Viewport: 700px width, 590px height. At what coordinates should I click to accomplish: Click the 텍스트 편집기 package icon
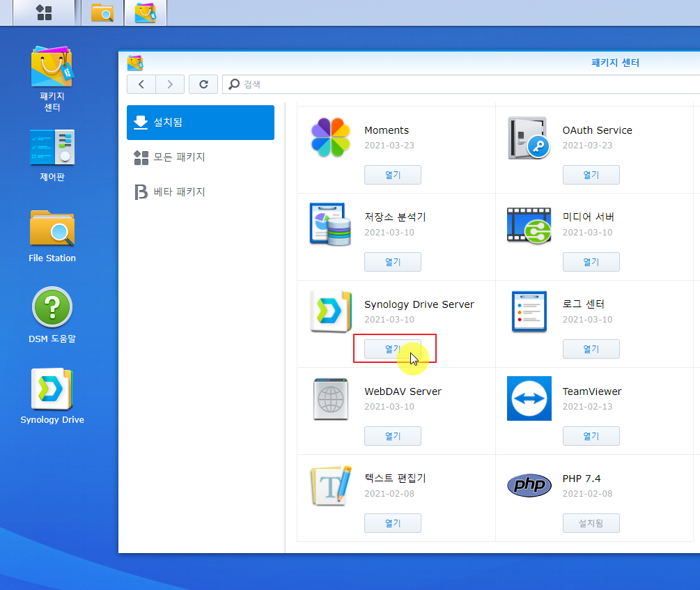click(331, 486)
